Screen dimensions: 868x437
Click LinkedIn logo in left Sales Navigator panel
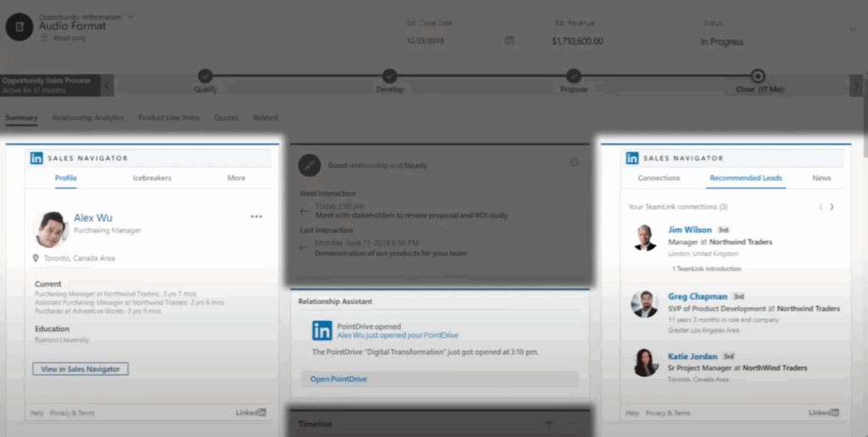36,158
